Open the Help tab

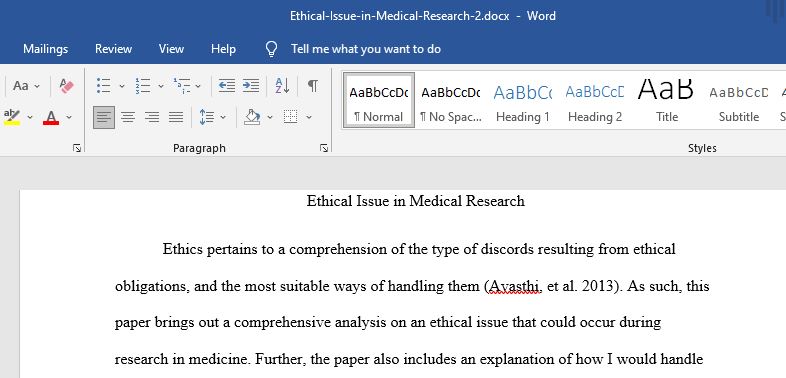(x=223, y=49)
